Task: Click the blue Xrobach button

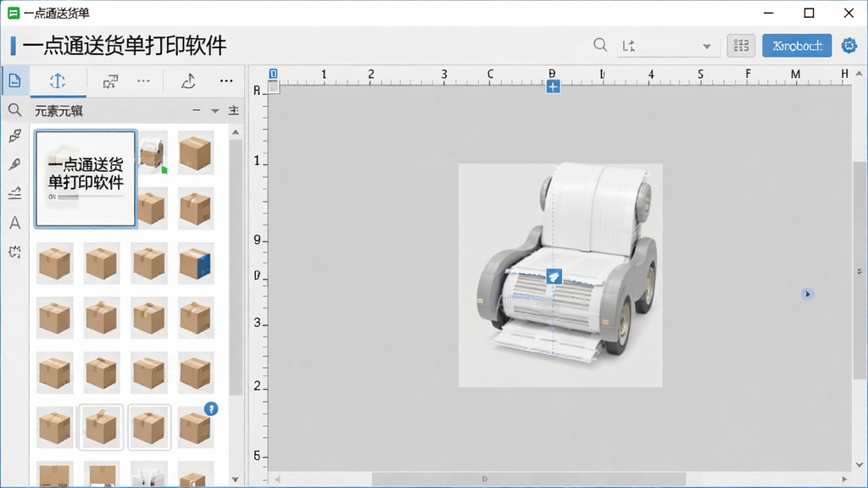Action: click(x=797, y=46)
